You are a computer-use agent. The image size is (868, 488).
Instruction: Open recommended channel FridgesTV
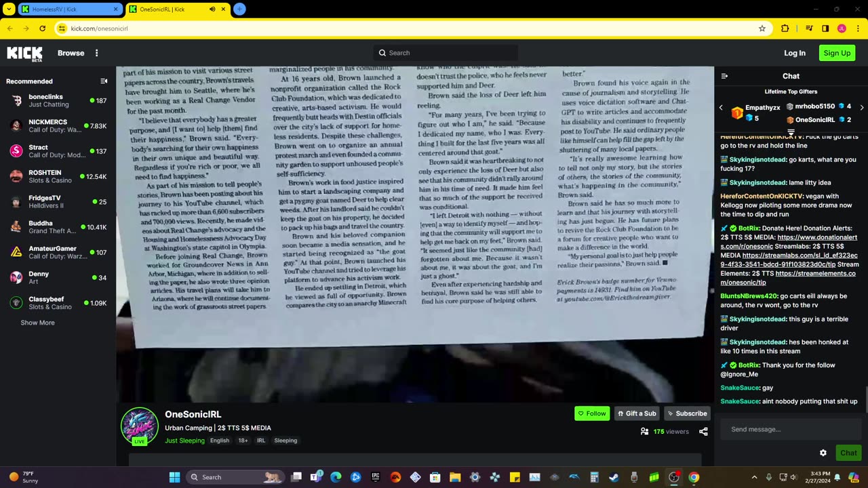(x=58, y=201)
